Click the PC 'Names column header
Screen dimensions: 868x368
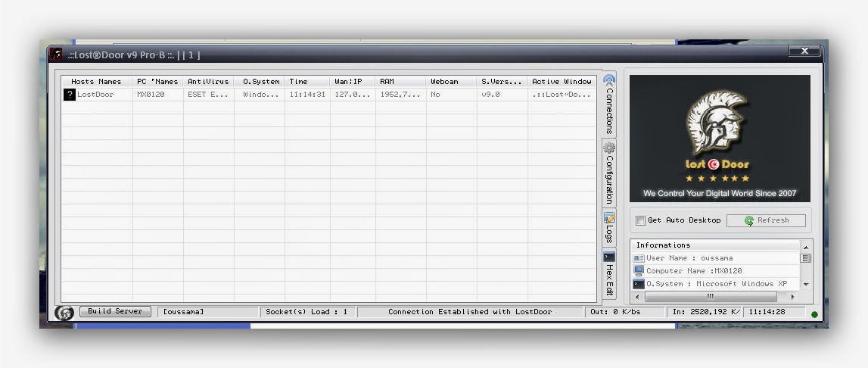[x=157, y=82]
